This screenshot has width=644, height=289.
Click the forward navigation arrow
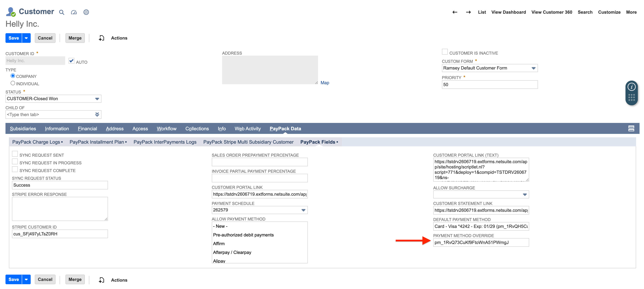point(469,12)
